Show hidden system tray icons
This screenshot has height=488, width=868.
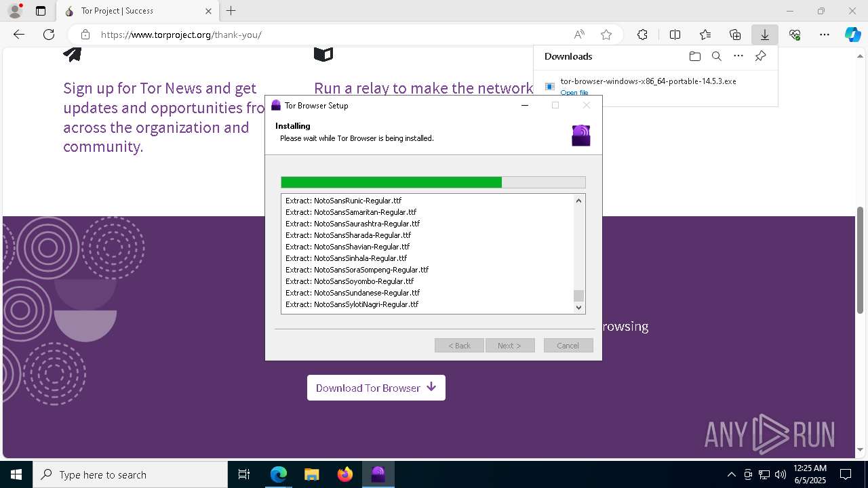731,474
